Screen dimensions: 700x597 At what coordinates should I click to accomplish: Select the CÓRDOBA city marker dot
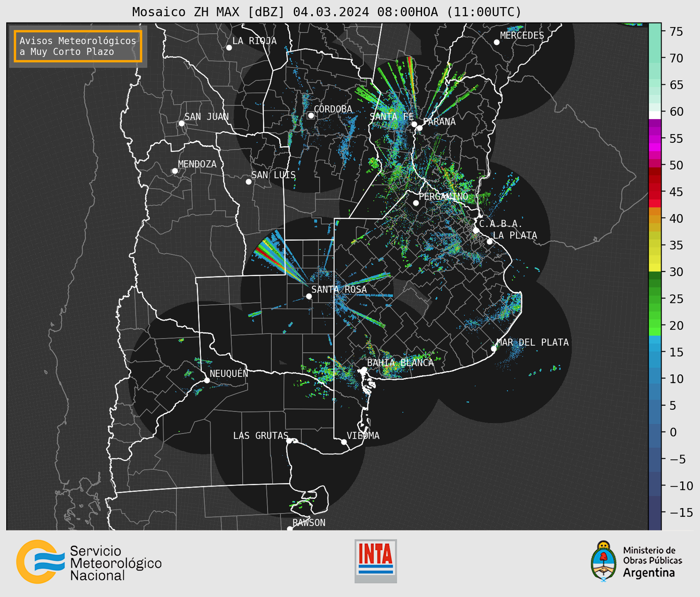click(x=311, y=115)
